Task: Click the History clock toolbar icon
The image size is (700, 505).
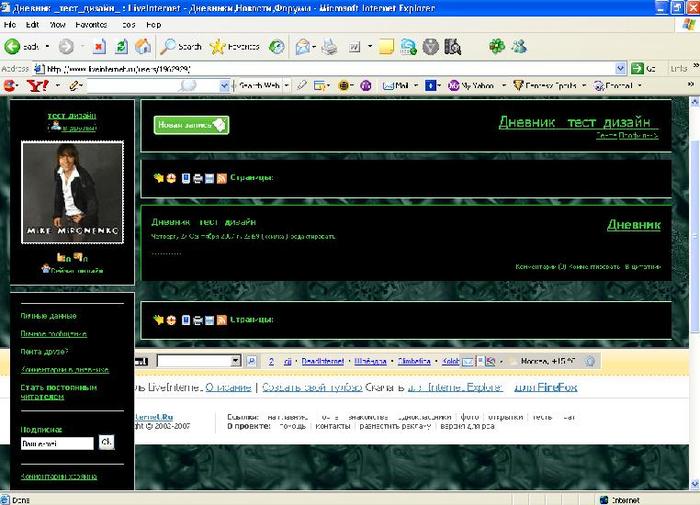Action: [x=277, y=46]
